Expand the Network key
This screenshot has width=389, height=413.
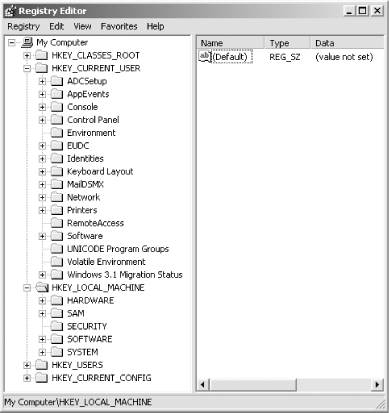pos(42,197)
